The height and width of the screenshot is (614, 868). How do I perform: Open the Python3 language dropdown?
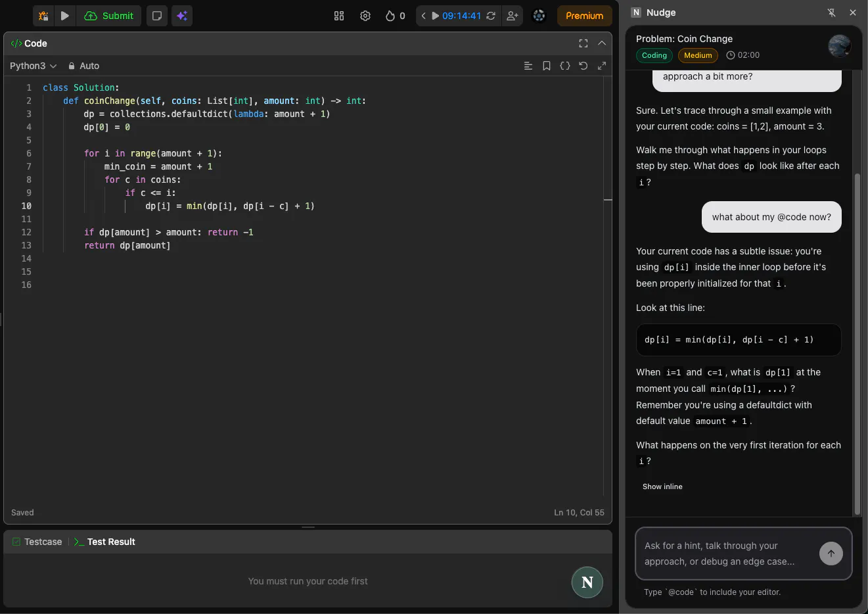[x=34, y=66]
